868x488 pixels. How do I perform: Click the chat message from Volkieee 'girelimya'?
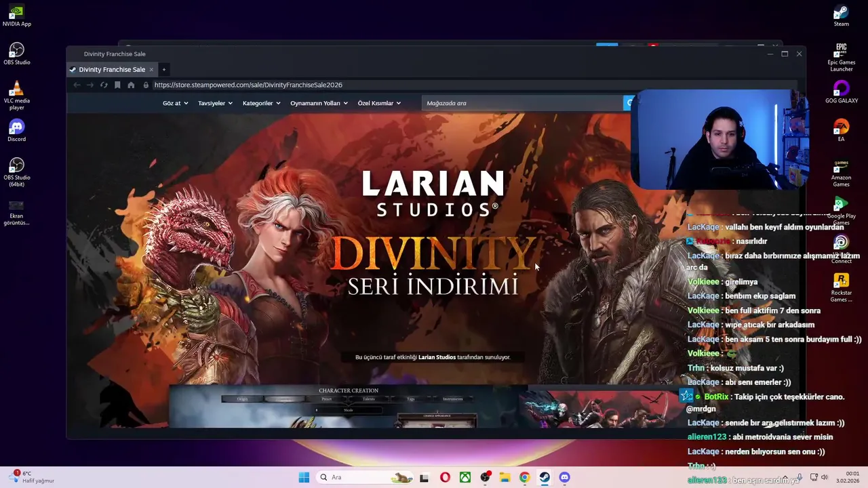[723, 282]
